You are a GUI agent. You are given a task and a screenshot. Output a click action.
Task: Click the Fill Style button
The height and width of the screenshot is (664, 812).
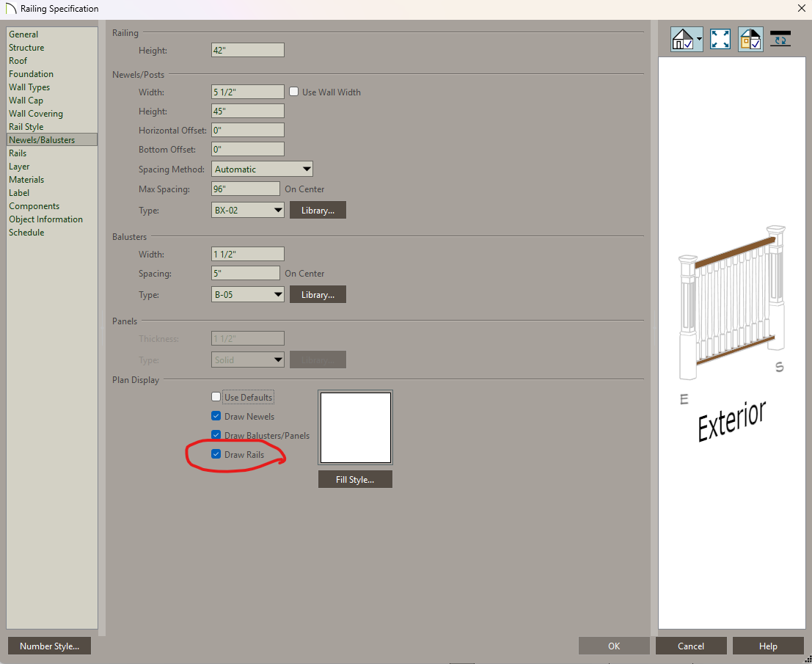point(355,479)
